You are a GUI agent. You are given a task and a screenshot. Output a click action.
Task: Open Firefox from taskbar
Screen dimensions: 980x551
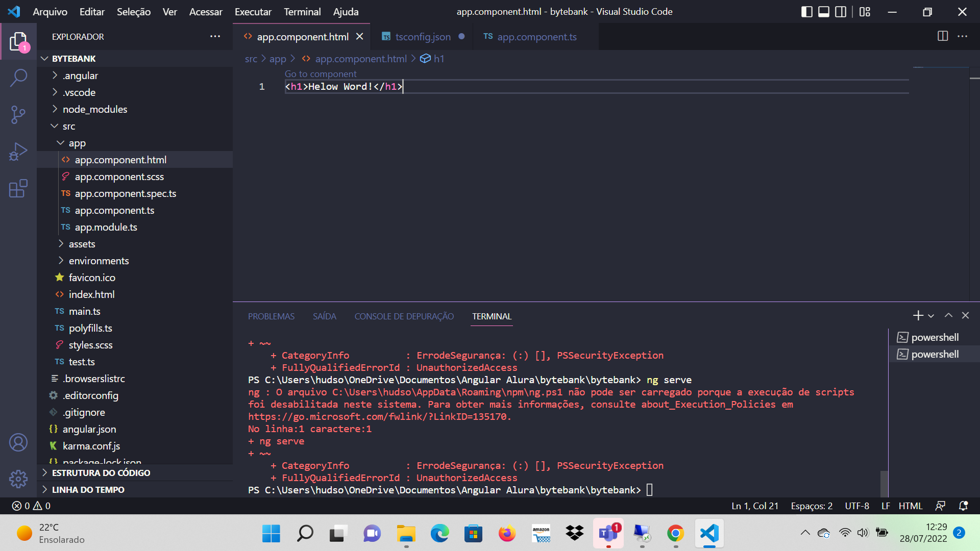[507, 534]
